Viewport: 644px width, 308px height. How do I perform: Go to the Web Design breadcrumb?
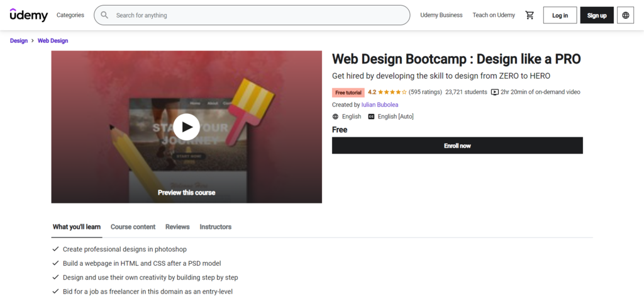(x=53, y=41)
